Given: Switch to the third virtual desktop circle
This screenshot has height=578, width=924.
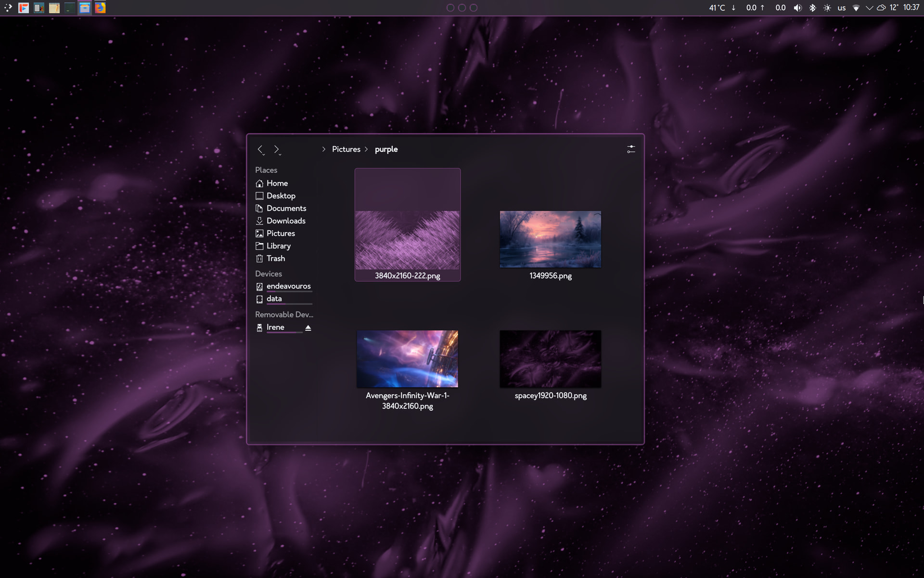Looking at the screenshot, I should pos(474,8).
